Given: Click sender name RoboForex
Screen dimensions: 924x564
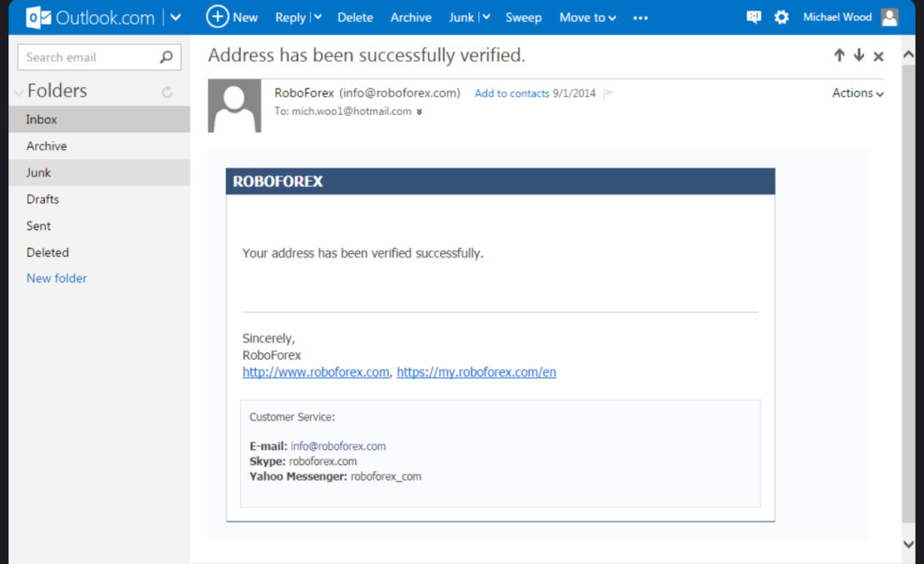Looking at the screenshot, I should pos(304,93).
